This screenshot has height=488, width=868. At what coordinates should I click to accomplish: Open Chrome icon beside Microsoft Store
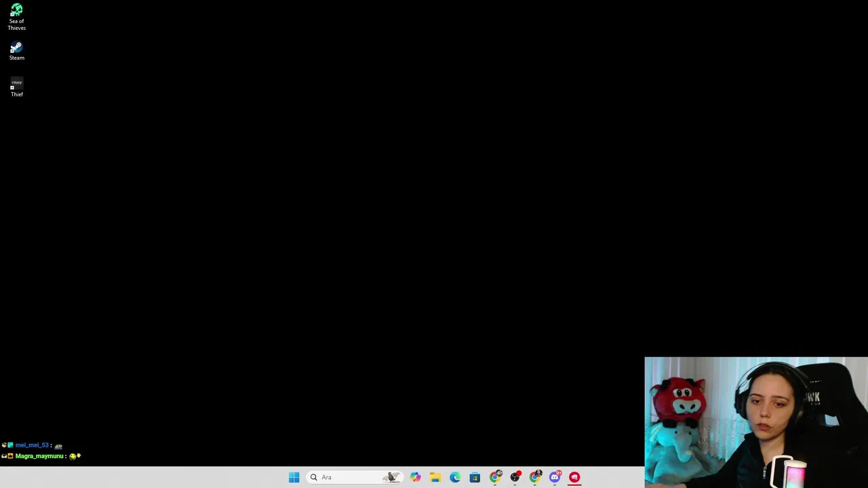[495, 477]
